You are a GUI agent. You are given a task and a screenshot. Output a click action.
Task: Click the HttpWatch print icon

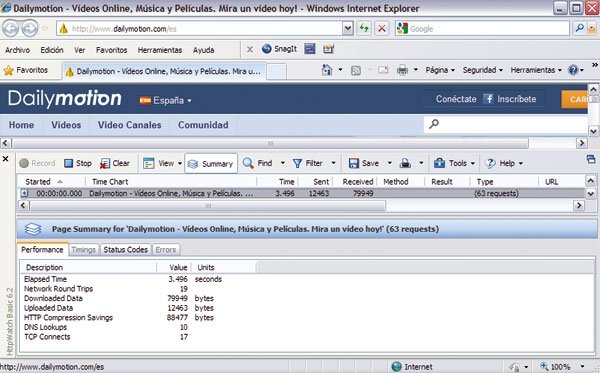[405, 164]
